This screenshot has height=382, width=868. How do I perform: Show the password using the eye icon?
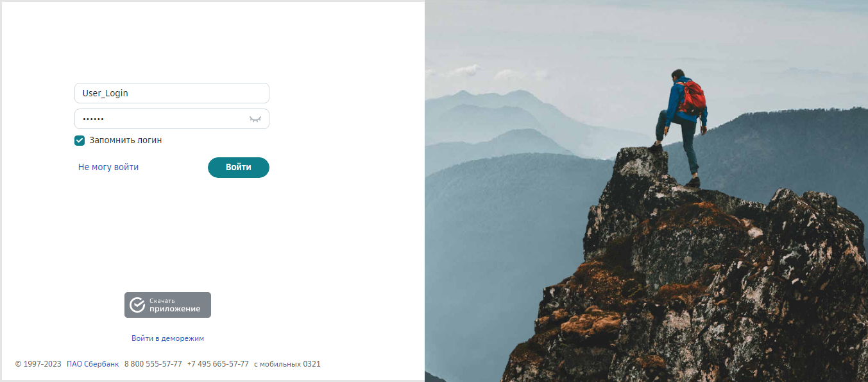255,119
